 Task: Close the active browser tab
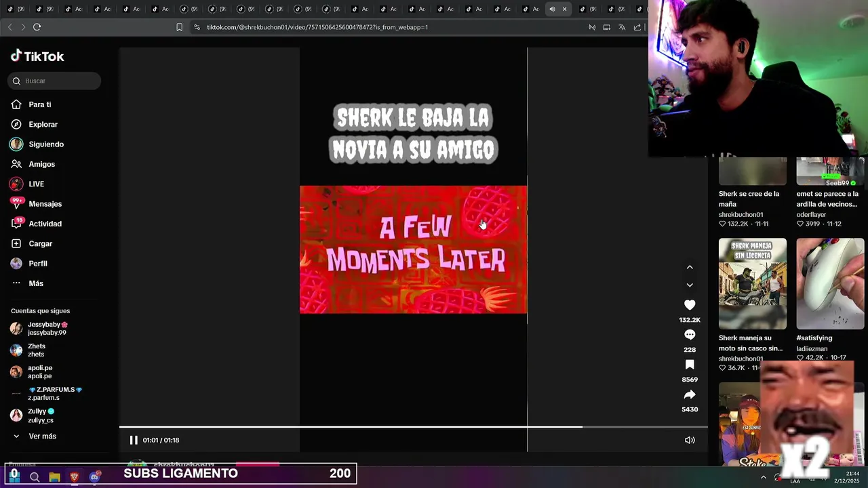[564, 9]
